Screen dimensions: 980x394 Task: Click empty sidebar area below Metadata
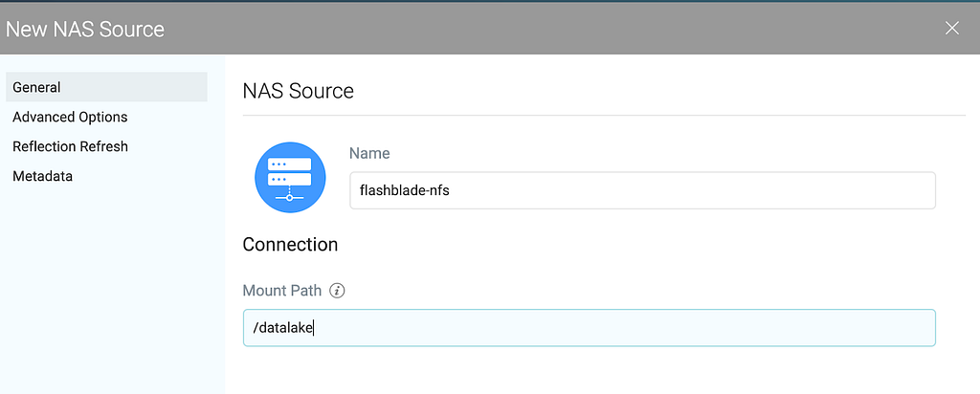113,287
